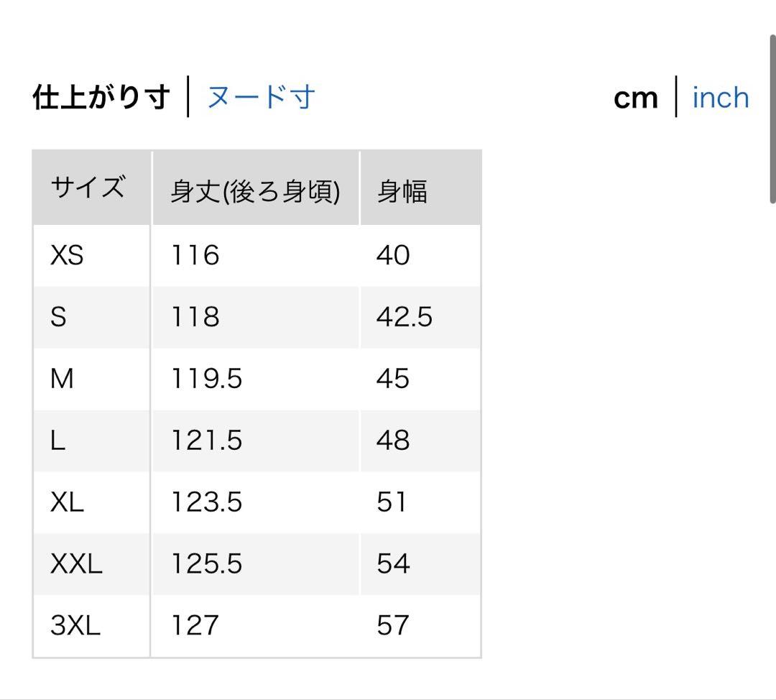Switch units to inch
This screenshot has height=700, width=776.
720,98
